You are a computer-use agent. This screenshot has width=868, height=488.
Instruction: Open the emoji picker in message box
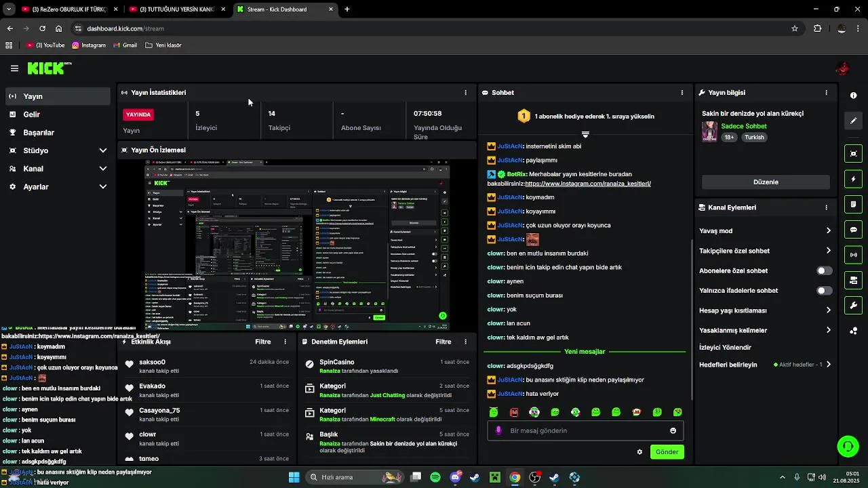tap(673, 430)
